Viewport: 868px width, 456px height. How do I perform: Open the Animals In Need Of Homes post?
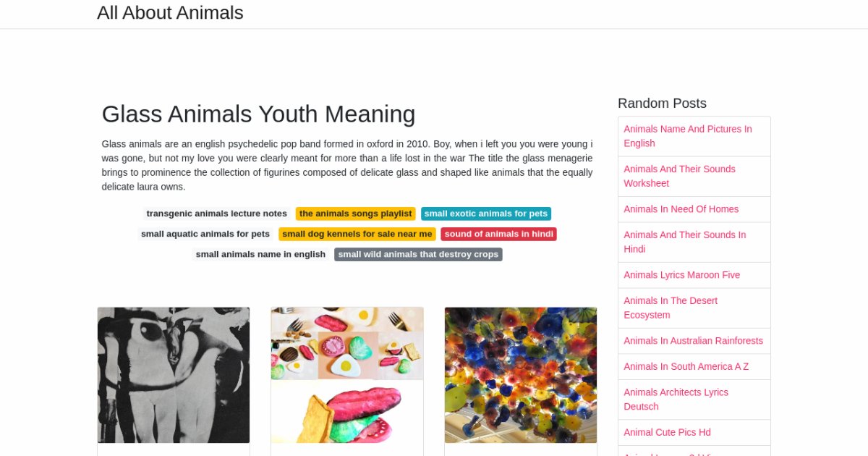pos(681,209)
